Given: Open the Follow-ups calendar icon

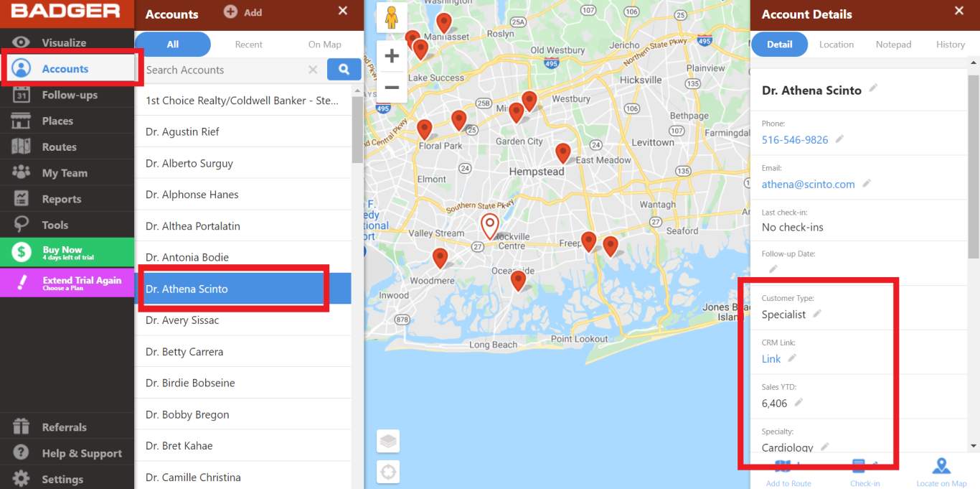Looking at the screenshot, I should click(x=22, y=95).
